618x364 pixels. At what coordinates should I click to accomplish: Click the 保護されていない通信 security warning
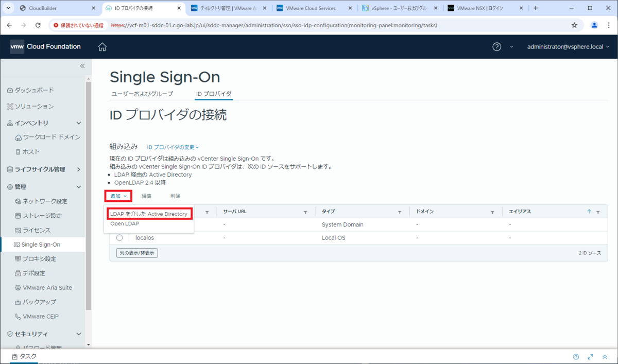coord(79,25)
